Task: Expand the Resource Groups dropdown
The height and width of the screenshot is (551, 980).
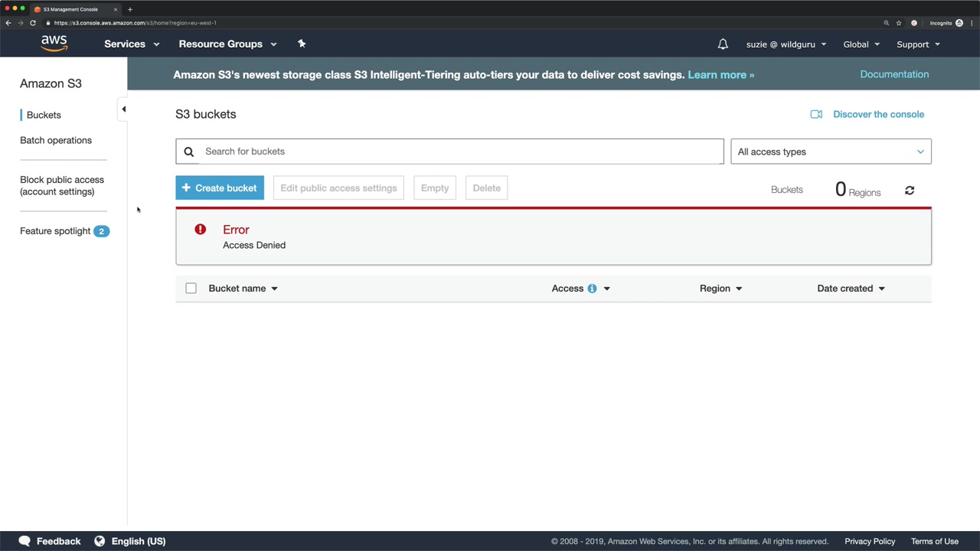Action: [x=227, y=44]
